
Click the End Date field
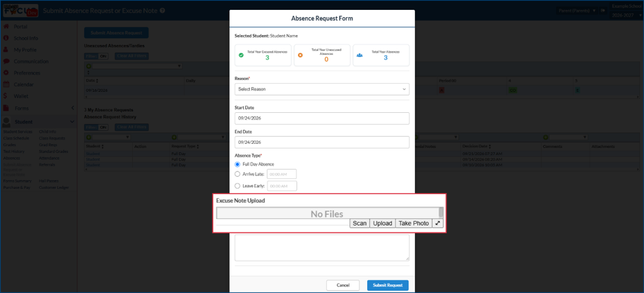(x=322, y=143)
